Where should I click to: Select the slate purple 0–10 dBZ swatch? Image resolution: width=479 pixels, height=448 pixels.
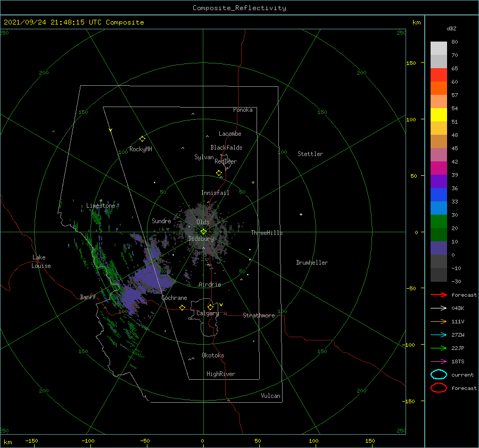pos(439,248)
